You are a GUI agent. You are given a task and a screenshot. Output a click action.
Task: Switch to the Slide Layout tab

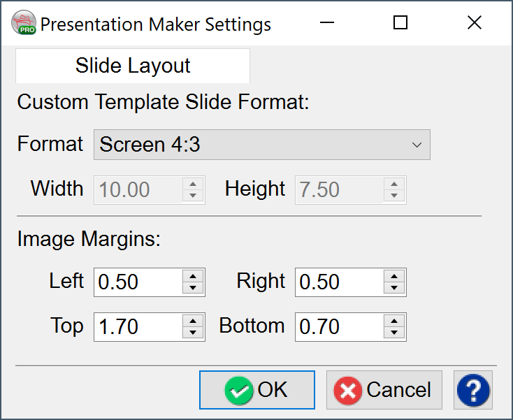click(x=133, y=66)
